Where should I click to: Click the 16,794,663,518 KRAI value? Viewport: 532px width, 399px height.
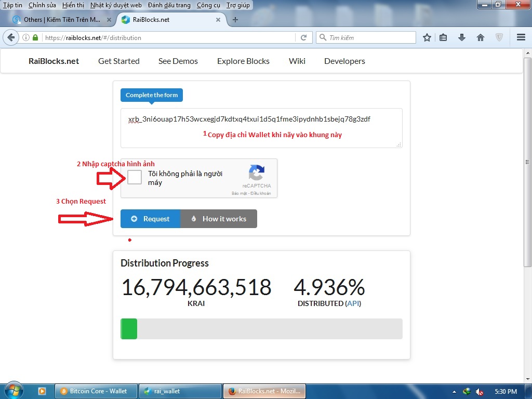pos(196,287)
